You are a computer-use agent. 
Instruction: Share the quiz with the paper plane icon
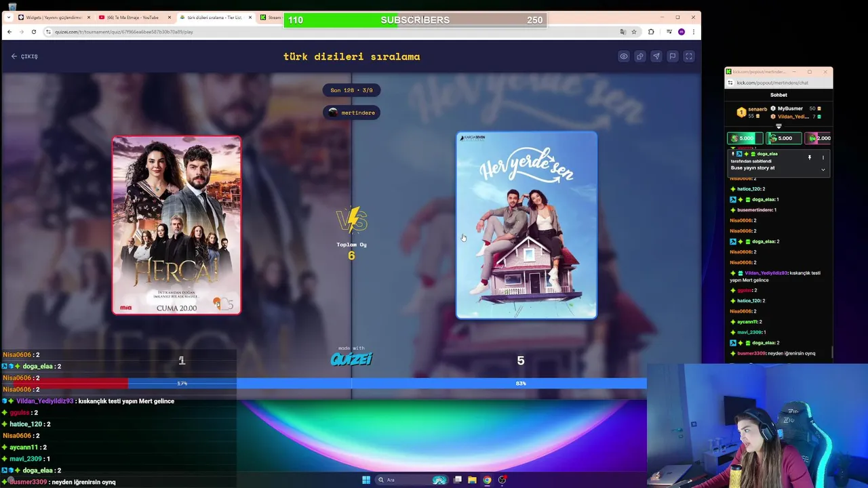tap(656, 56)
